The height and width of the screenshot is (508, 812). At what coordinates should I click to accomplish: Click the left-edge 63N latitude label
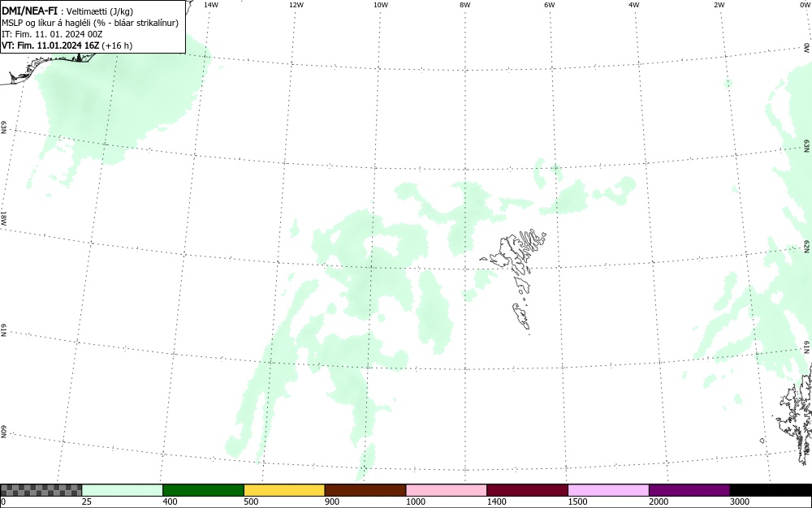[x=3, y=127]
